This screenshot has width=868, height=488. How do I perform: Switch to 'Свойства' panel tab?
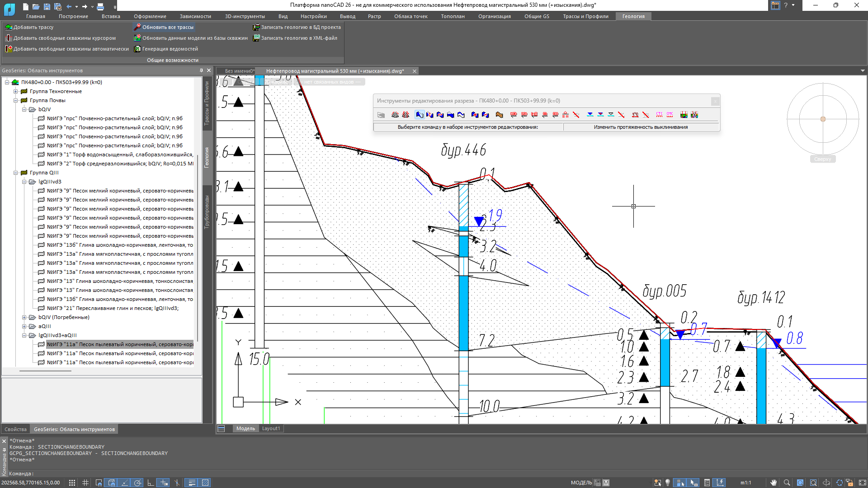(16, 429)
